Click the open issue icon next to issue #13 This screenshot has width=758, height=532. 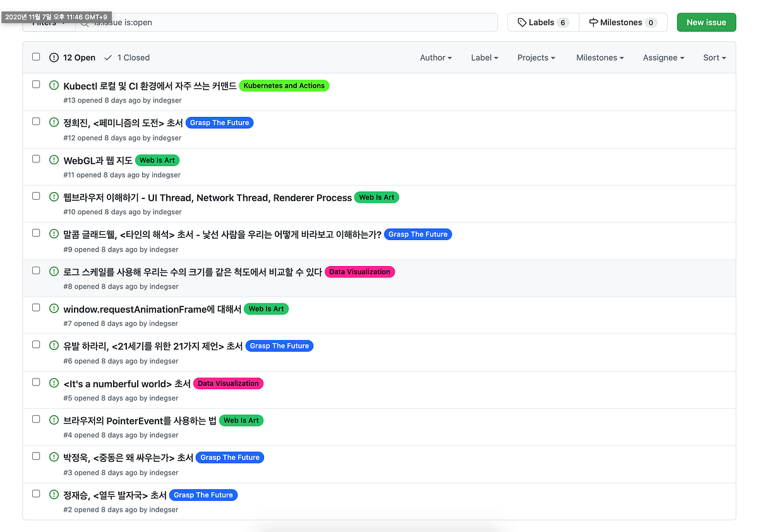pyautogui.click(x=54, y=85)
